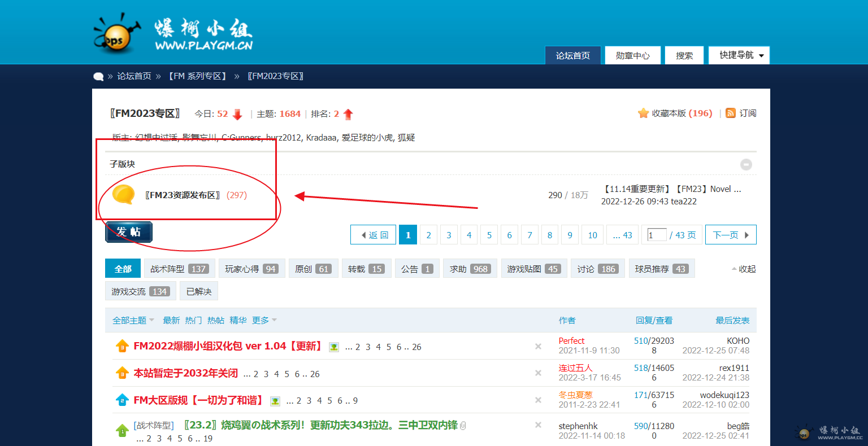The height and width of the screenshot is (446, 868).
Task: Jump to last page ... 43
Action: tap(623, 235)
